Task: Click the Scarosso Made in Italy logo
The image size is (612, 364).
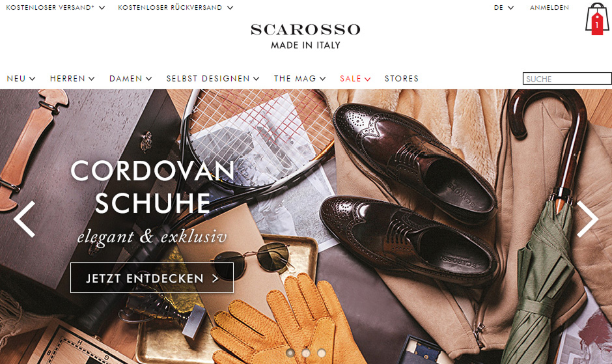Action: [305, 36]
